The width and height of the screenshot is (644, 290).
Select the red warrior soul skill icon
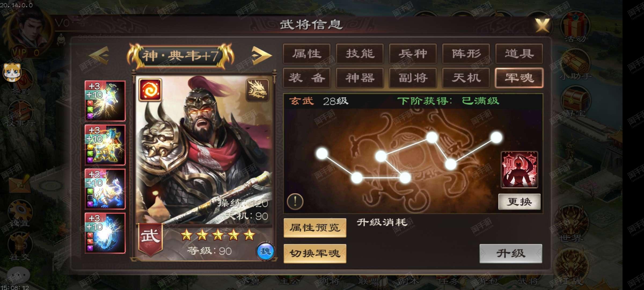pos(519,170)
